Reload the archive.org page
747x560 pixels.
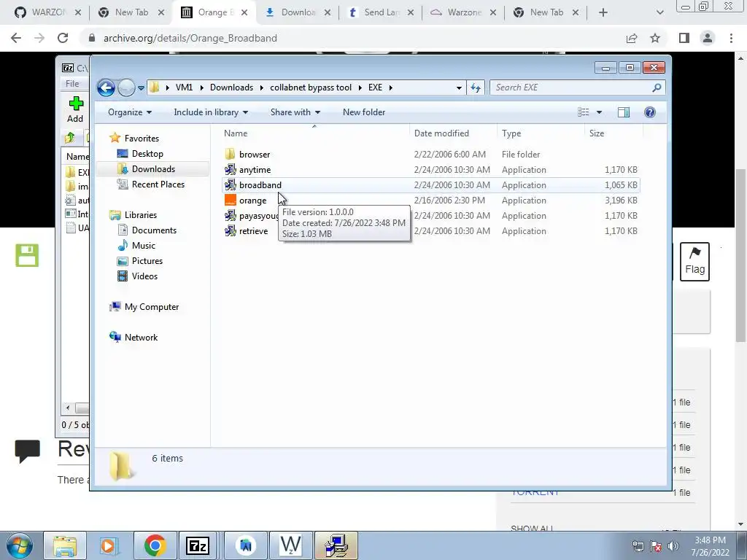[63, 38]
